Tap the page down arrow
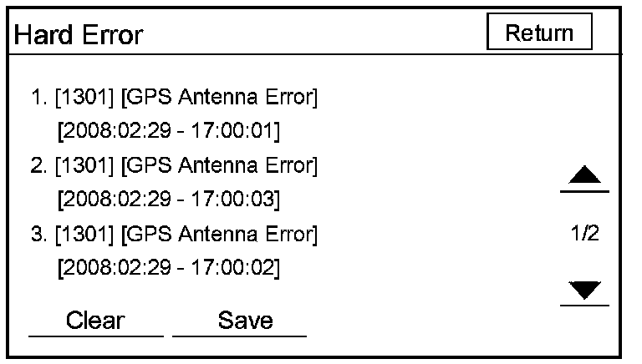Viewport: 642px width, 364px height. [584, 290]
